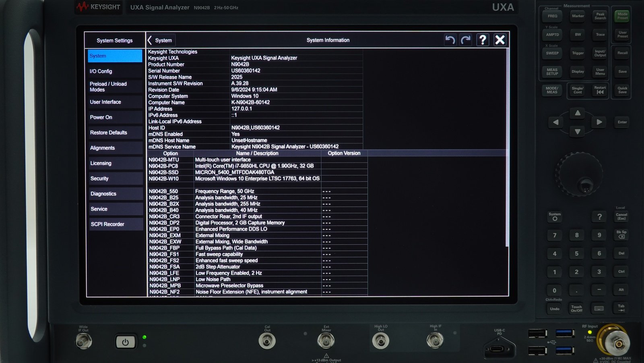Click the Alt hardware key
The height and width of the screenshot is (363, 644).
pyautogui.click(x=621, y=290)
